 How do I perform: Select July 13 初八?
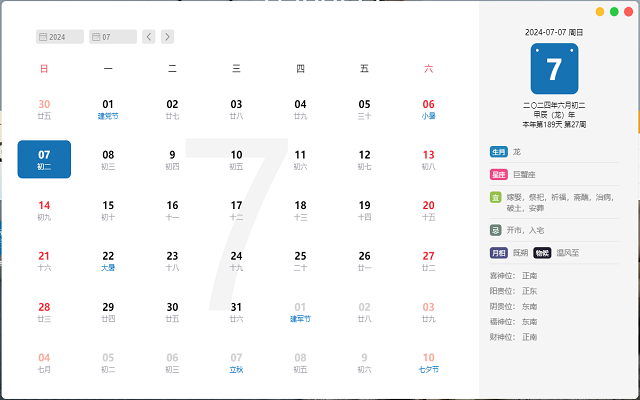coord(429,160)
